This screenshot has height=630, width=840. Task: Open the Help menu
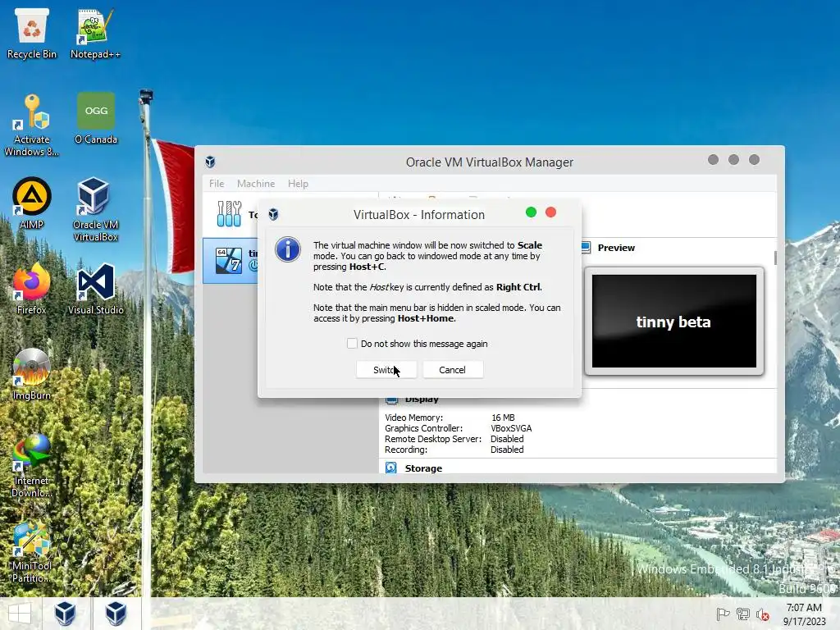point(298,183)
